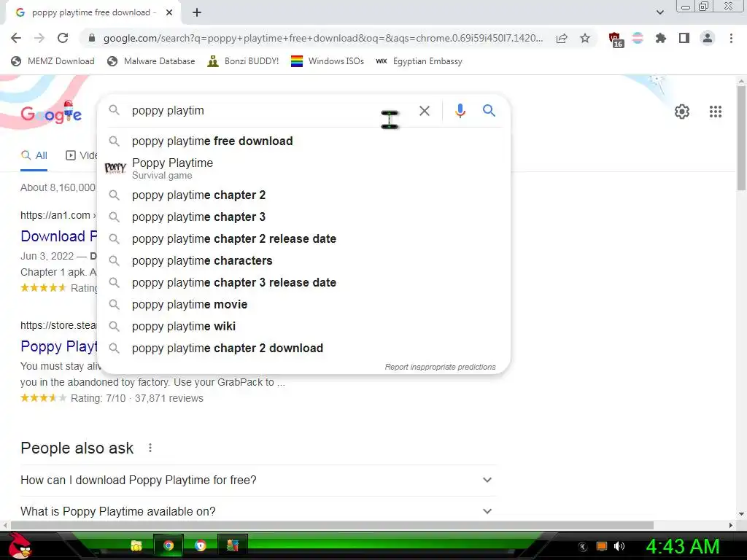Click the Google logo
Viewport: 747px width, 560px height.
[x=51, y=113]
